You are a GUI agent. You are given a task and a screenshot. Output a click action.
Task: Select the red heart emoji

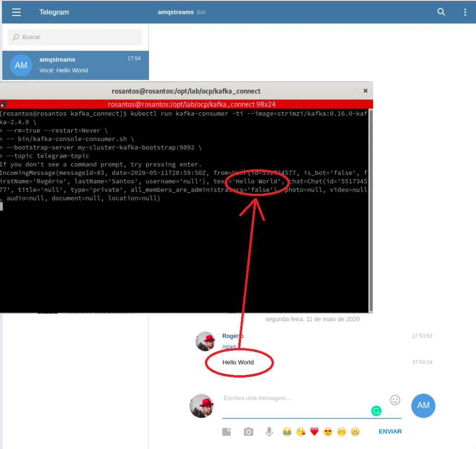(x=314, y=431)
